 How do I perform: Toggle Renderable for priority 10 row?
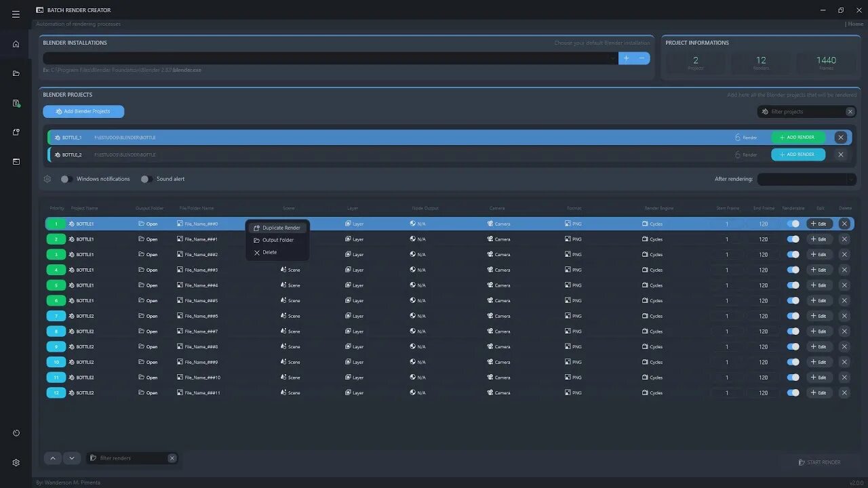click(x=793, y=362)
